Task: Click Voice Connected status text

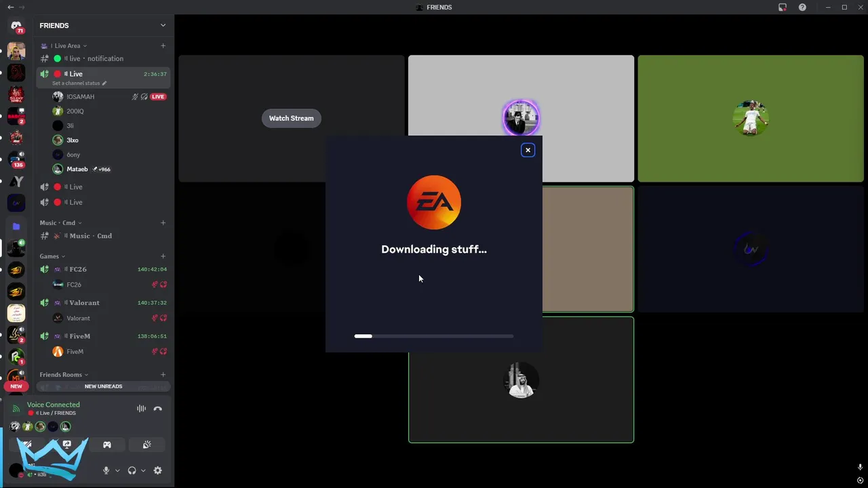Action: click(x=54, y=405)
